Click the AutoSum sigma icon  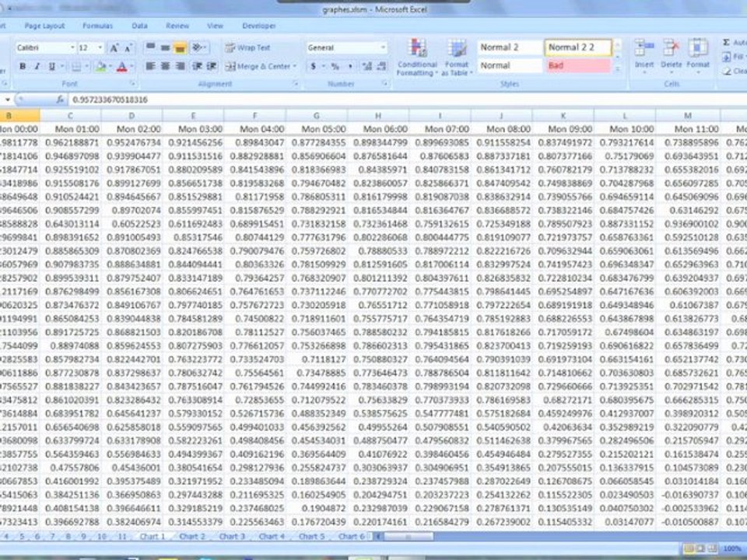pyautogui.click(x=727, y=42)
